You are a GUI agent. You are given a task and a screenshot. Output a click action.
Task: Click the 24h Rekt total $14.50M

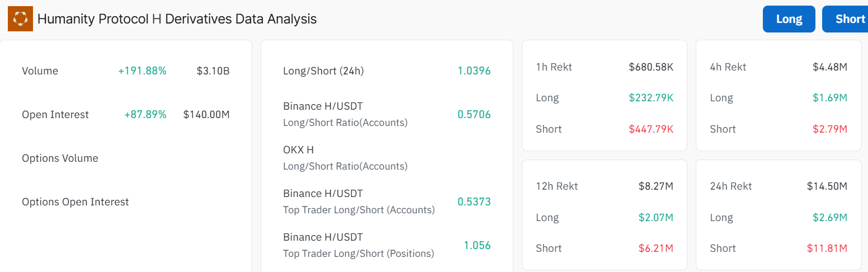tap(827, 186)
